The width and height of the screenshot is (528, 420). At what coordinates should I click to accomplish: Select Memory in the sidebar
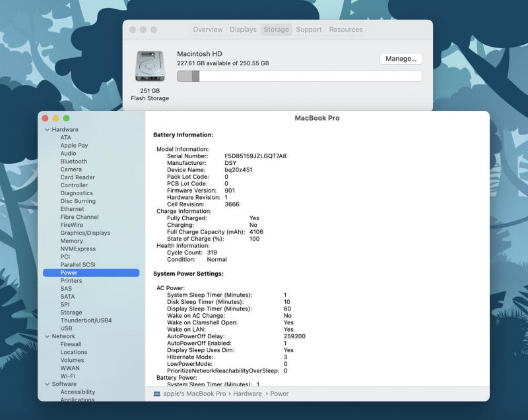click(71, 241)
